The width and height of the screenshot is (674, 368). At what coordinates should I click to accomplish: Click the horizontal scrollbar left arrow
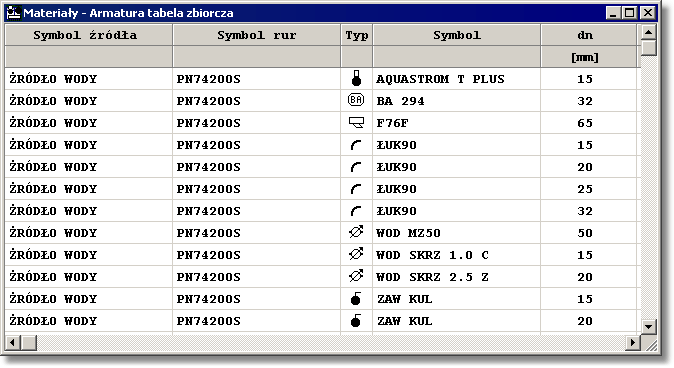(12, 343)
